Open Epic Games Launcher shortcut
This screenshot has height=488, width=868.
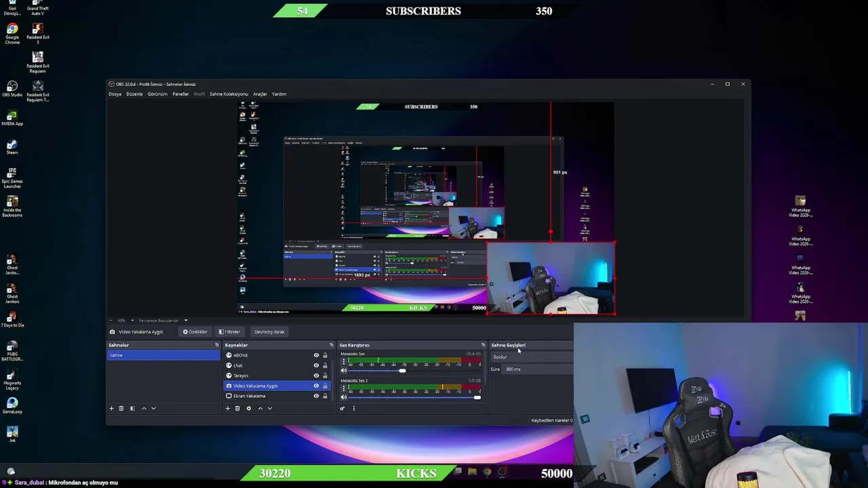12,178
